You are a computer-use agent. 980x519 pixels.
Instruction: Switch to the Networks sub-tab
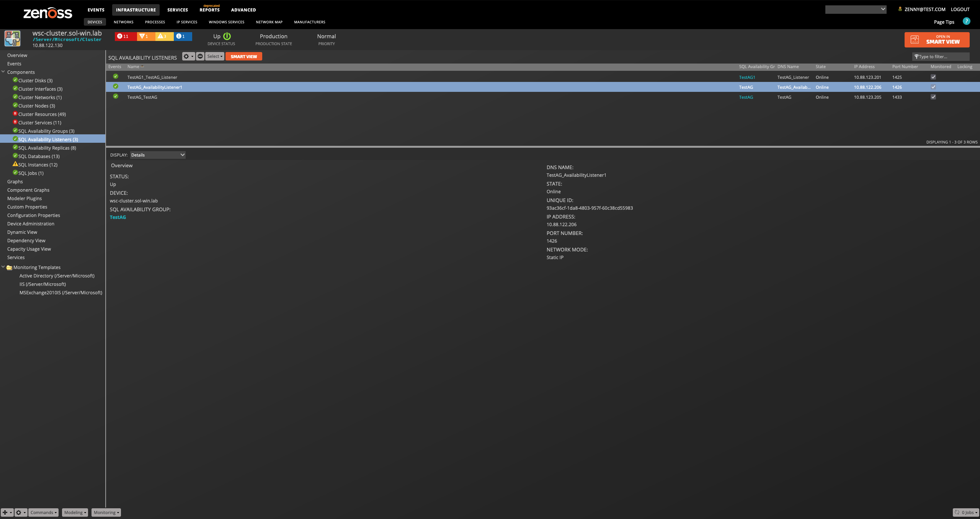point(124,22)
